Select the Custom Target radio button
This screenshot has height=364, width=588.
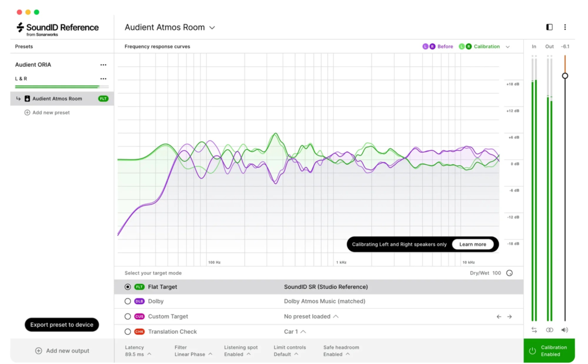tap(127, 316)
